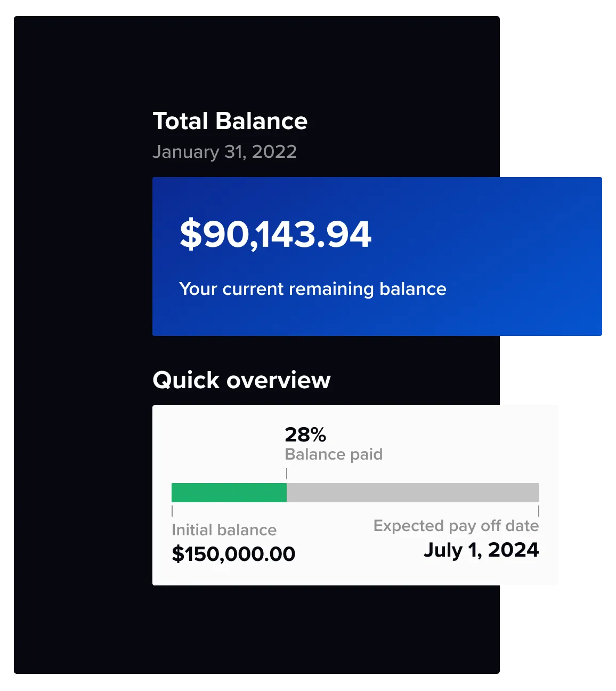Viewport: 616px width, 691px height.
Task: Open the blue remaining balance card
Action: point(377,256)
